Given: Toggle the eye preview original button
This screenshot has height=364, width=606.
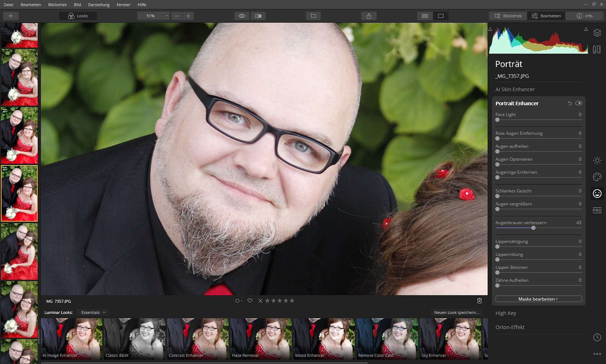Looking at the screenshot, I should 242,16.
